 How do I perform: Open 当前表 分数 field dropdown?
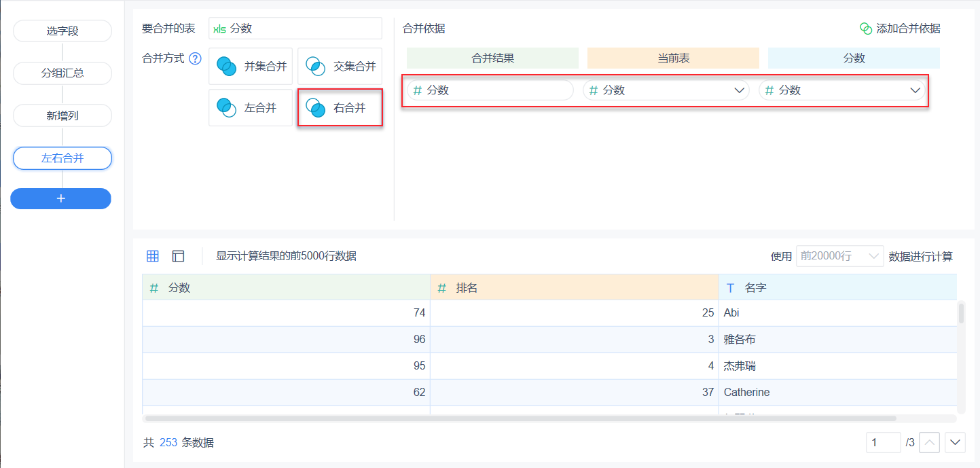tap(740, 90)
